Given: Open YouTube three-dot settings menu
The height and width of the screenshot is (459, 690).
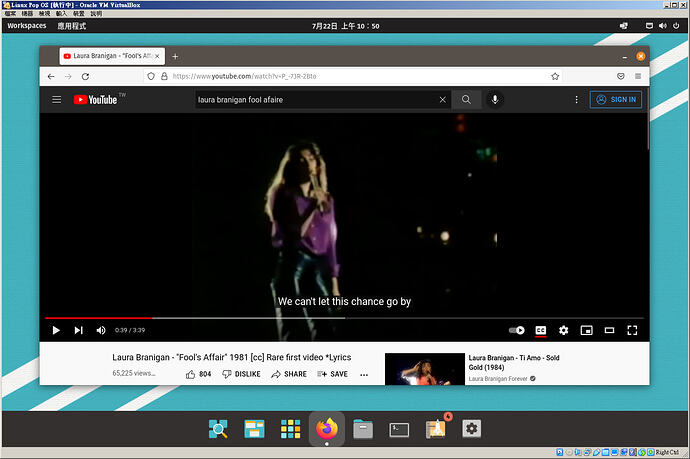Looking at the screenshot, I should point(576,99).
